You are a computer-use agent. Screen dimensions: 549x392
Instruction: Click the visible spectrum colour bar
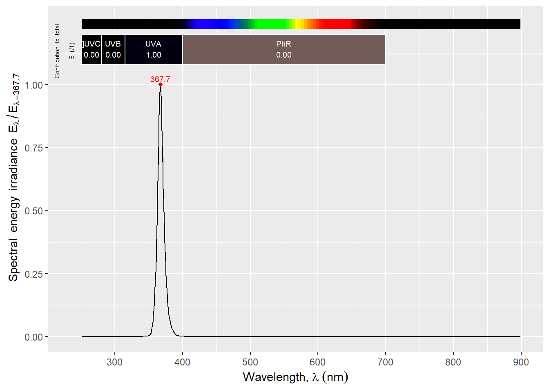[301, 24]
